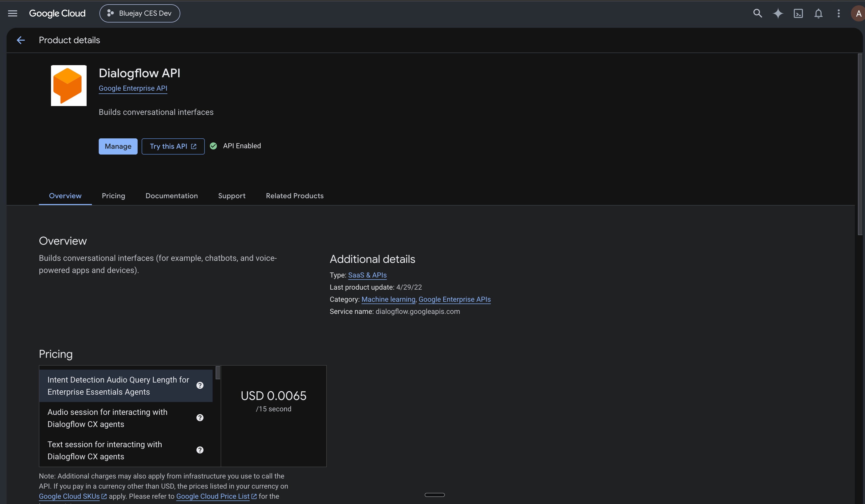Click the Dialogflow API title heading
The image size is (865, 504).
click(x=139, y=73)
